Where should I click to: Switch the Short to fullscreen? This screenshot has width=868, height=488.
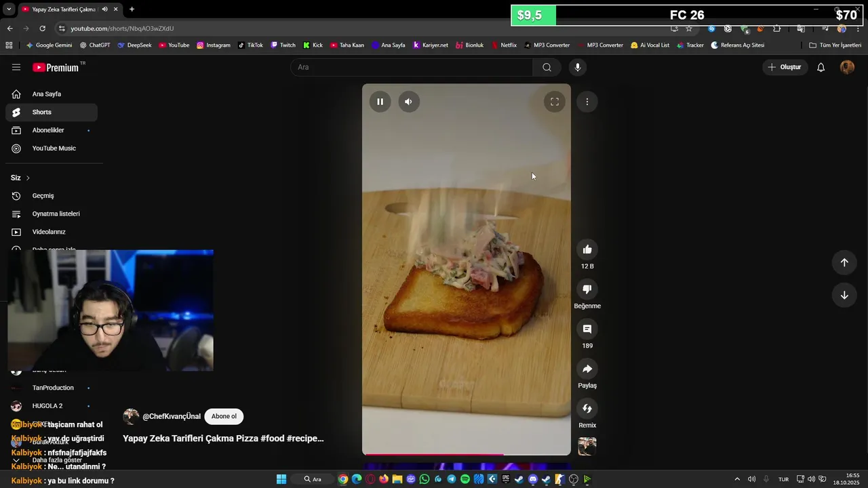pyautogui.click(x=554, y=102)
